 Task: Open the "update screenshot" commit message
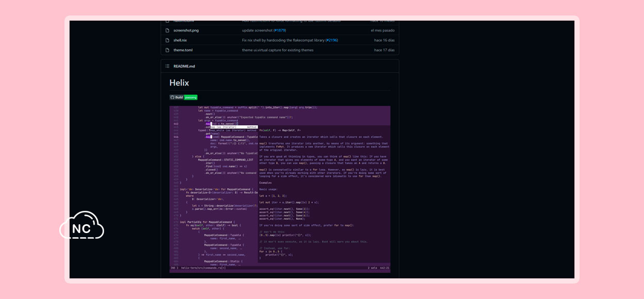point(257,30)
